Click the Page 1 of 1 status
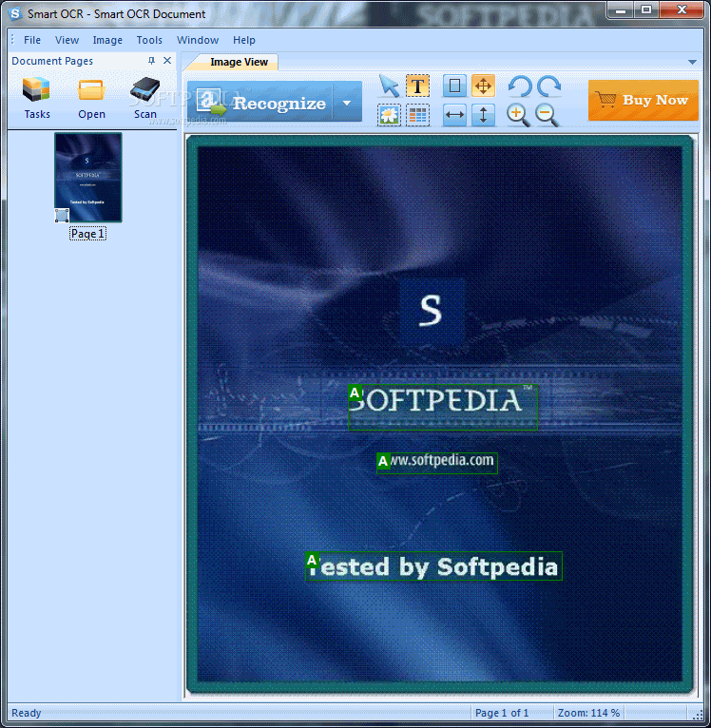The image size is (711, 728). tap(502, 713)
